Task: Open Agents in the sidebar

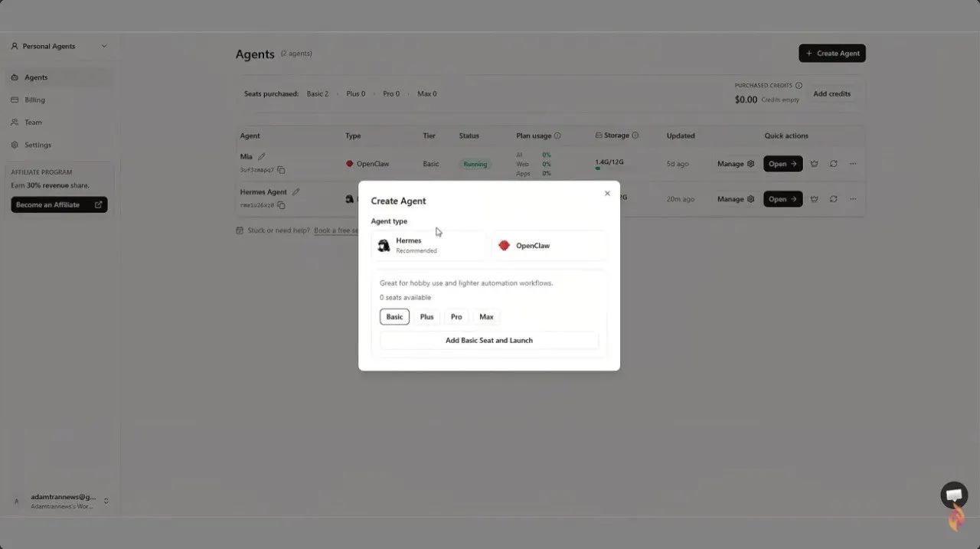Action: pos(59,77)
